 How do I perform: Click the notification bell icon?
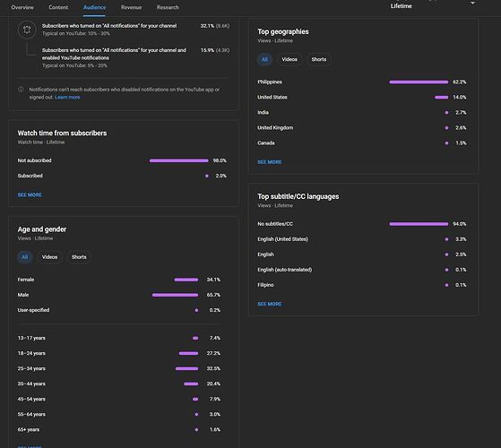coord(27,30)
